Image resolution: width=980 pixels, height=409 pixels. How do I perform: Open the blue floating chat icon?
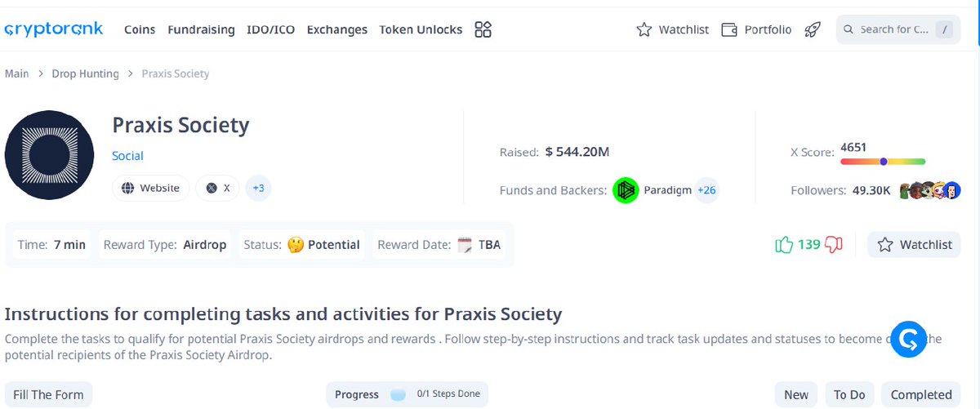(909, 339)
